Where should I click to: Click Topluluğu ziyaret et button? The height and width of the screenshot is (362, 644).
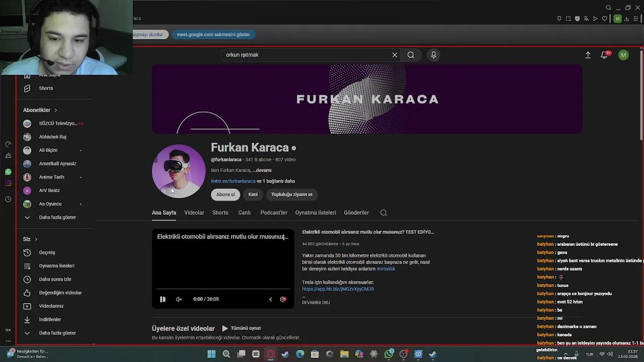tap(292, 195)
